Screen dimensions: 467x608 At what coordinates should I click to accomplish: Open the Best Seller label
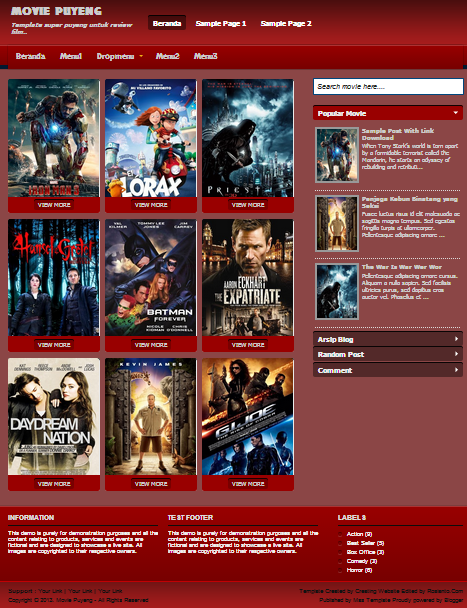[x=365, y=543]
